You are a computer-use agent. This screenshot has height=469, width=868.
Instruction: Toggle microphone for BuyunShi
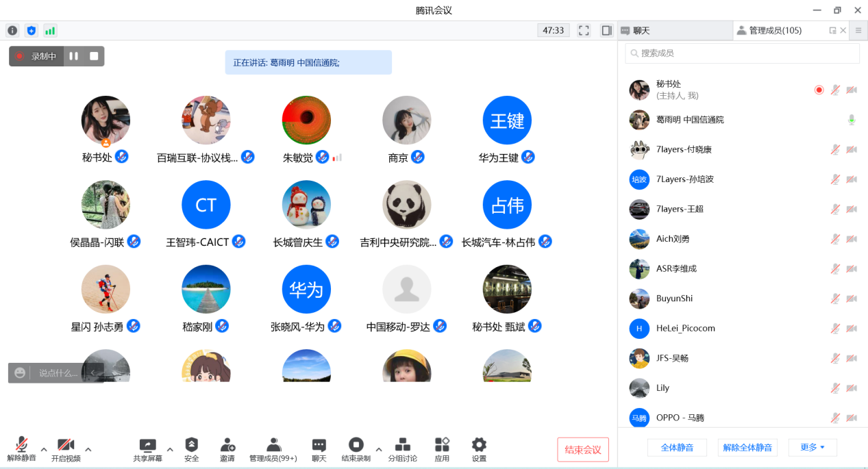[835, 299]
